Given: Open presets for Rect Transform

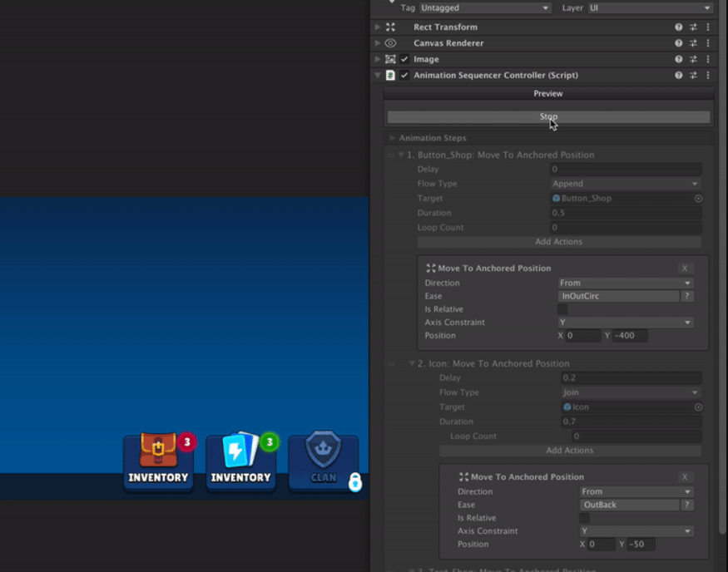Looking at the screenshot, I should pyautogui.click(x=693, y=27).
